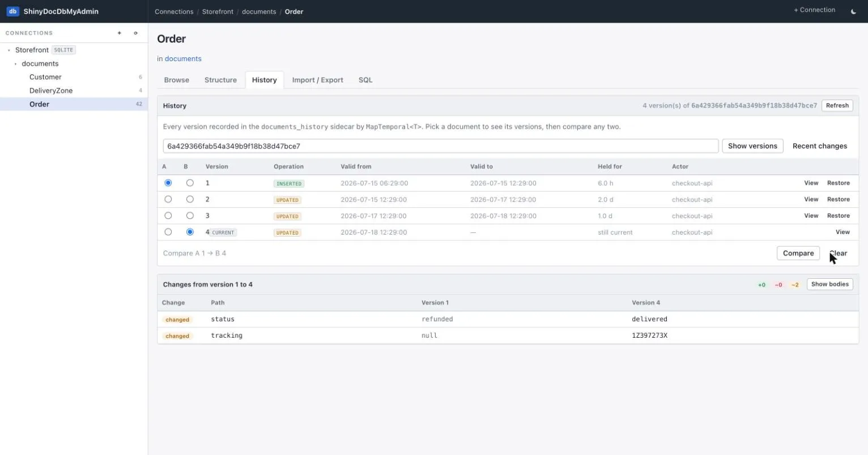Image resolution: width=868 pixels, height=455 pixels.
Task: Click the refunded value
Action: [x=437, y=319]
